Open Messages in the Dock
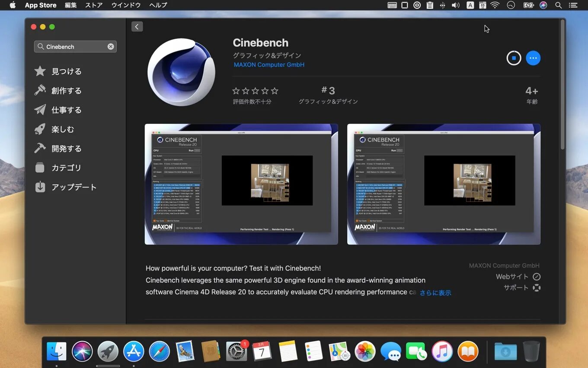The image size is (588, 368). tap(391, 351)
